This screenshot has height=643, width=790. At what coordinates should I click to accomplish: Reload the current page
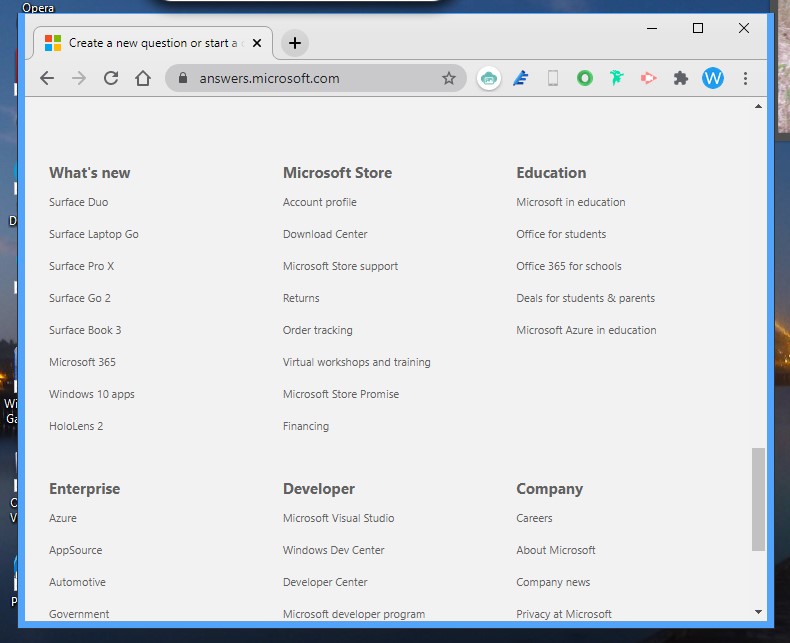pyautogui.click(x=111, y=78)
